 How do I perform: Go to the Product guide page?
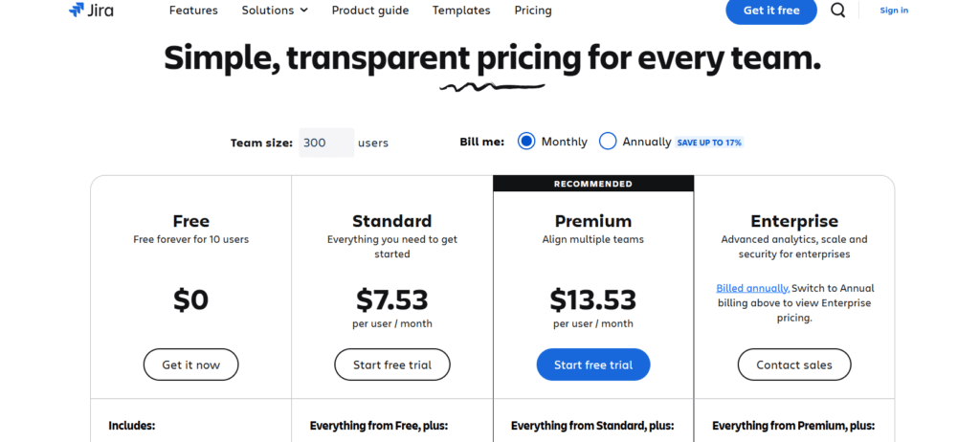point(370,10)
